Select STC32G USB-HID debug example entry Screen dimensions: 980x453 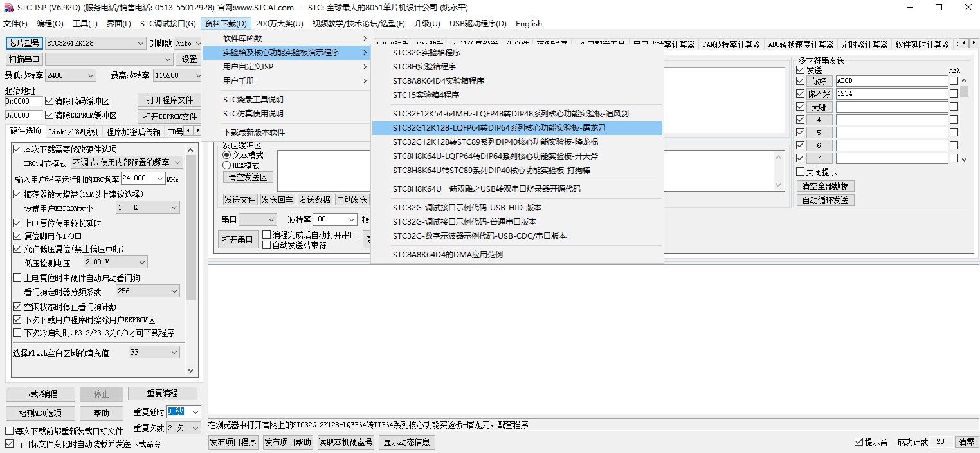click(x=517, y=208)
